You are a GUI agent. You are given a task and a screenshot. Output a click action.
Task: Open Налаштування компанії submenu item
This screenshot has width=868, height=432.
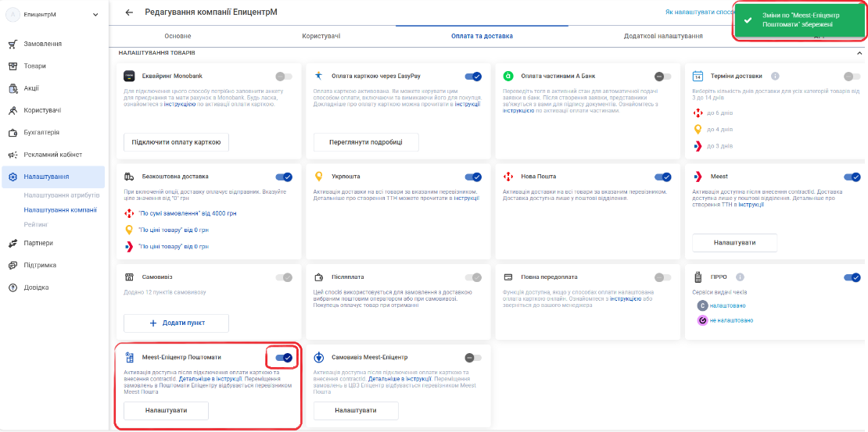[60, 209]
